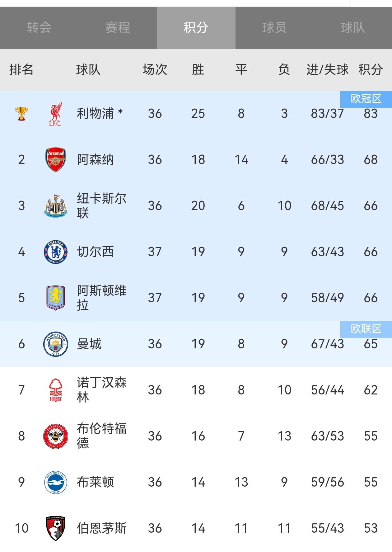The height and width of the screenshot is (552, 392).
Task: Select the Manchester City crest
Action: pos(56,344)
